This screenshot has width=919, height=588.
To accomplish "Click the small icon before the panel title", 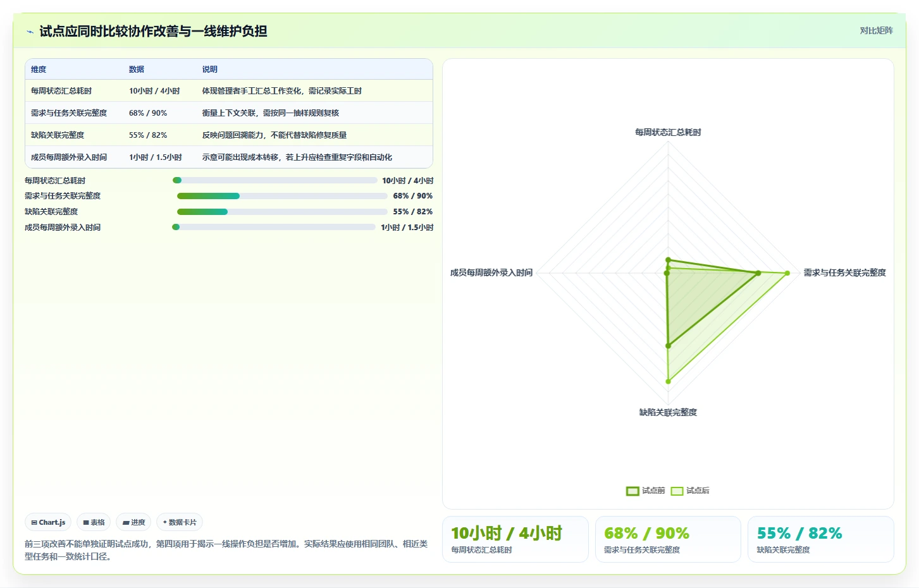I will [30, 32].
